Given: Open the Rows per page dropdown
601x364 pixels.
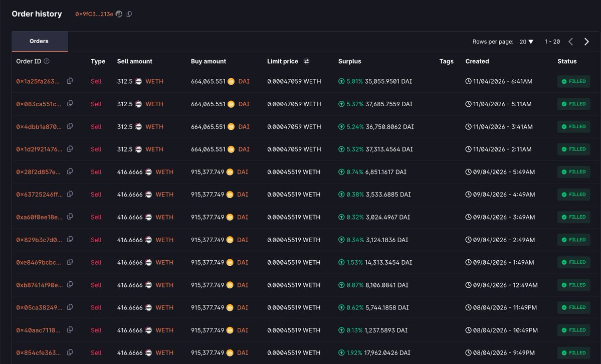Looking at the screenshot, I should tap(527, 42).
